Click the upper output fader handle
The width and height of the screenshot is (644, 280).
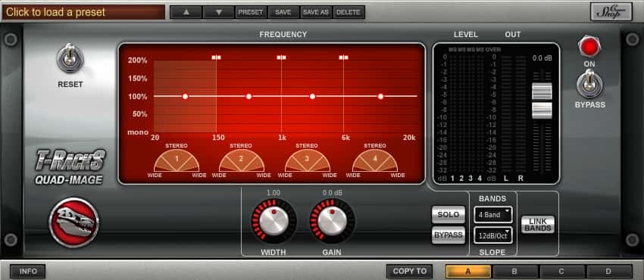pos(542,92)
